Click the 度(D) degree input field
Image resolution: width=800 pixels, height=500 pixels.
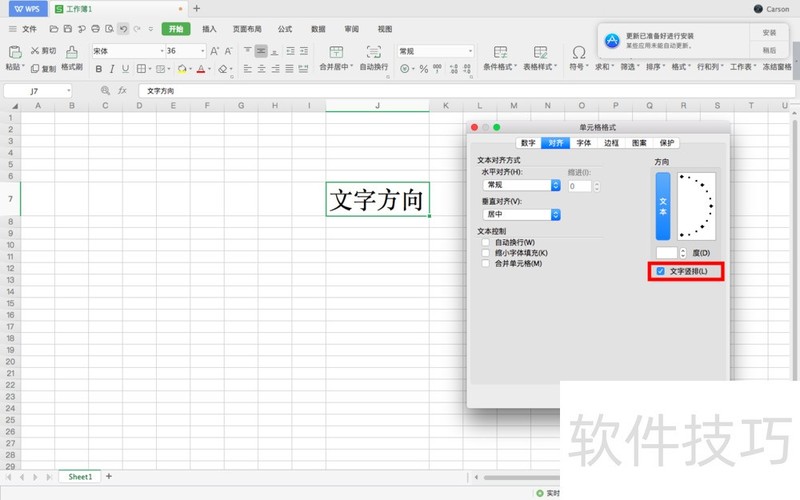click(x=666, y=253)
